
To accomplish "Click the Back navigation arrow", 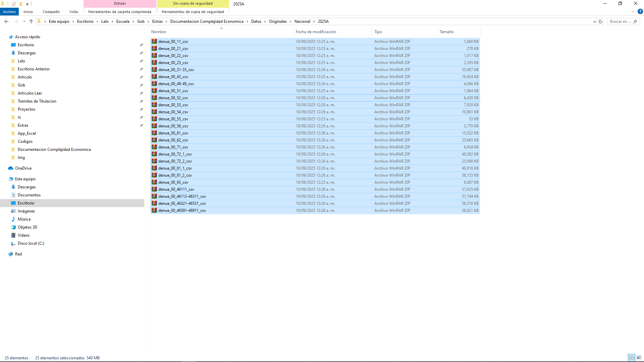I will tap(6, 21).
